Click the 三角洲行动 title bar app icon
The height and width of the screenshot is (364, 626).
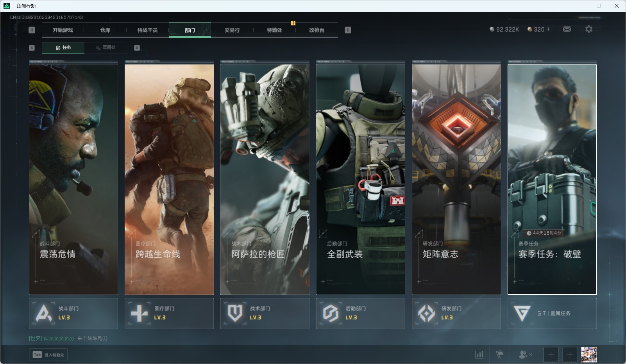[x=6, y=6]
